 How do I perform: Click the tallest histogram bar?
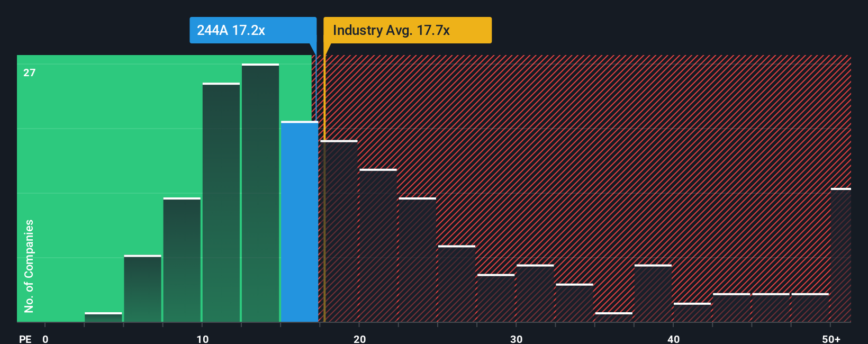(x=260, y=193)
